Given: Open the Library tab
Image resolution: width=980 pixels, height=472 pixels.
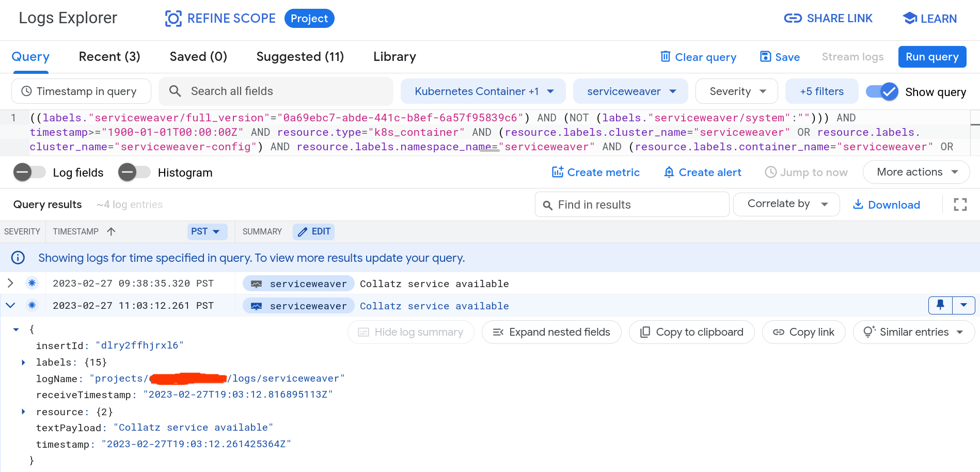Looking at the screenshot, I should point(394,56).
